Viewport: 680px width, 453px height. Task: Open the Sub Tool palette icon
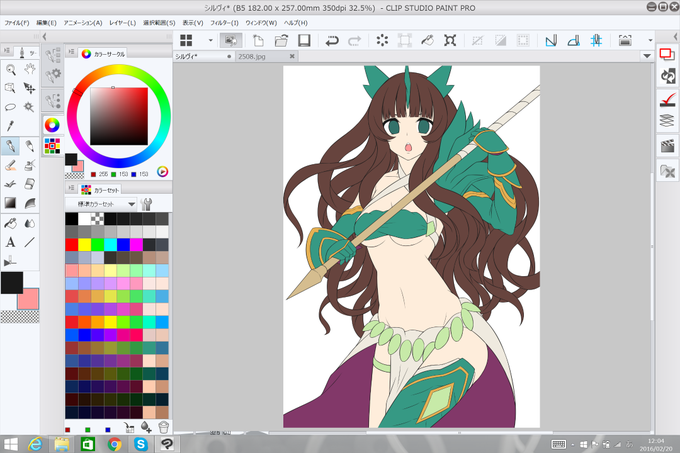tap(53, 55)
